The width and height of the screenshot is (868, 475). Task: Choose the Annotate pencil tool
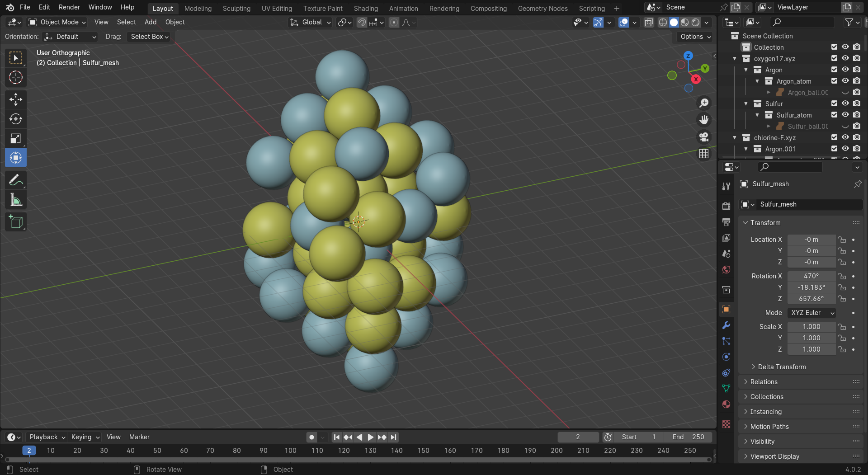coord(16,180)
